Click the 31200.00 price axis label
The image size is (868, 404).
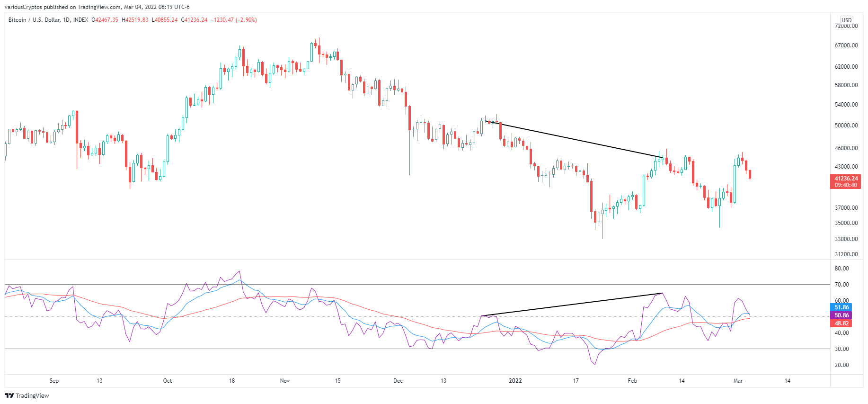(846, 254)
